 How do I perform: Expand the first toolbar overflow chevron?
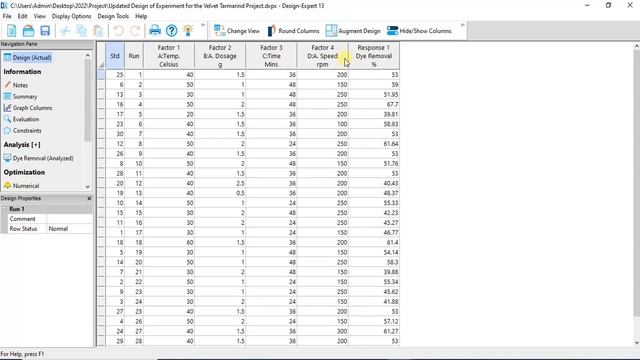coord(203,25)
